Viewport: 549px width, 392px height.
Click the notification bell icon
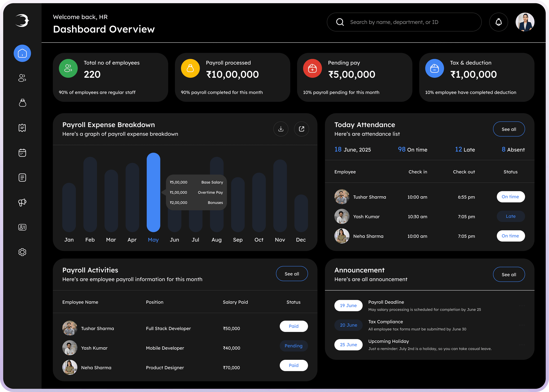[499, 22]
